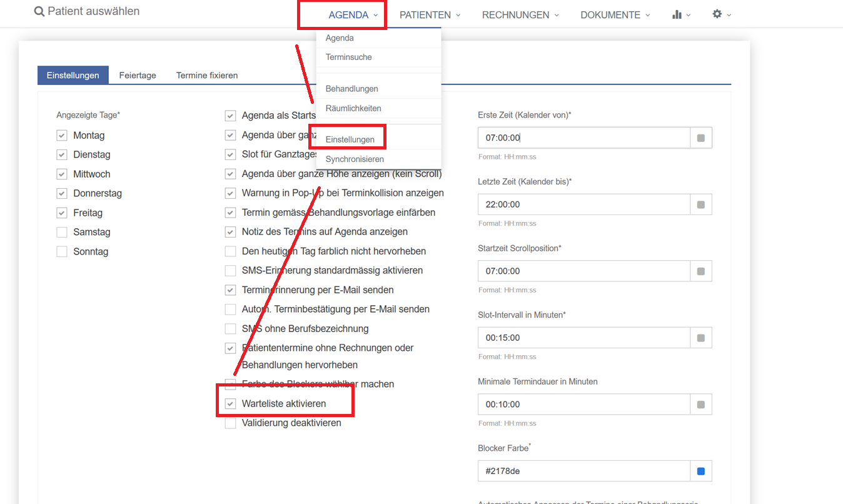Click the blue Blocker Farbe swatch
Viewport: 843px width, 504px height.
(700, 471)
